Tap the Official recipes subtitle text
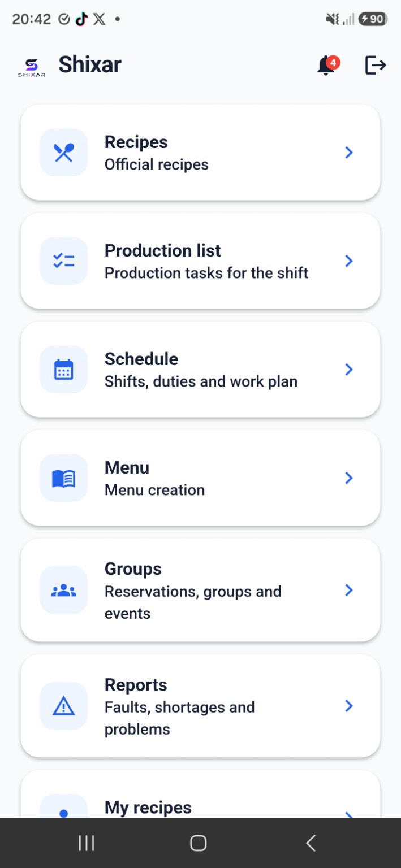The image size is (401, 868). [x=157, y=165]
